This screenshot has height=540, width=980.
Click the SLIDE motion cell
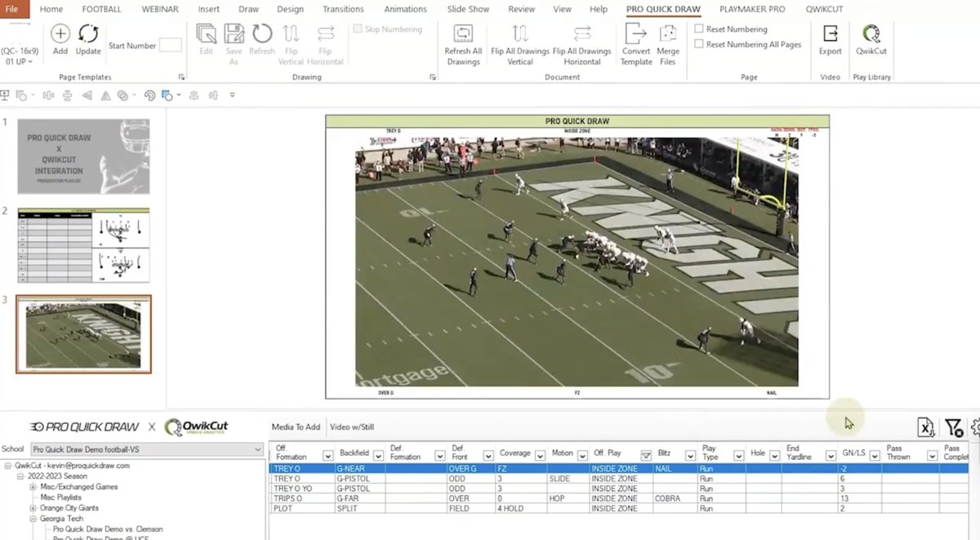click(x=568, y=479)
